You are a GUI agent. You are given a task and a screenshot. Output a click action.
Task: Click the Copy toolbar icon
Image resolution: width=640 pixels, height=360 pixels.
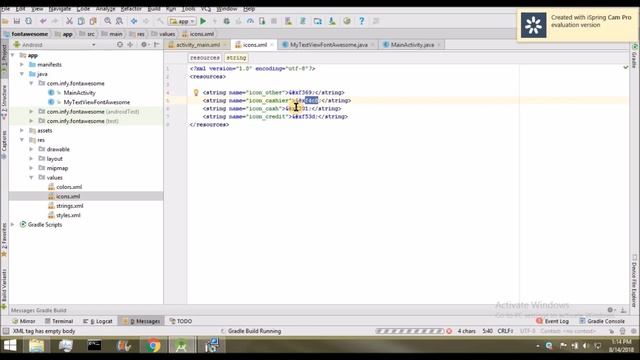(81, 21)
